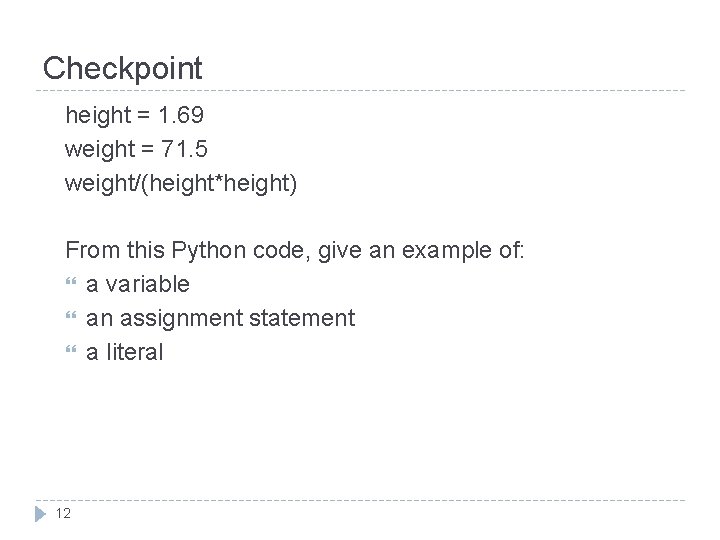720x540 pixels.
Task: Click the 'From this Python code' sentence
Action: pos(295,251)
